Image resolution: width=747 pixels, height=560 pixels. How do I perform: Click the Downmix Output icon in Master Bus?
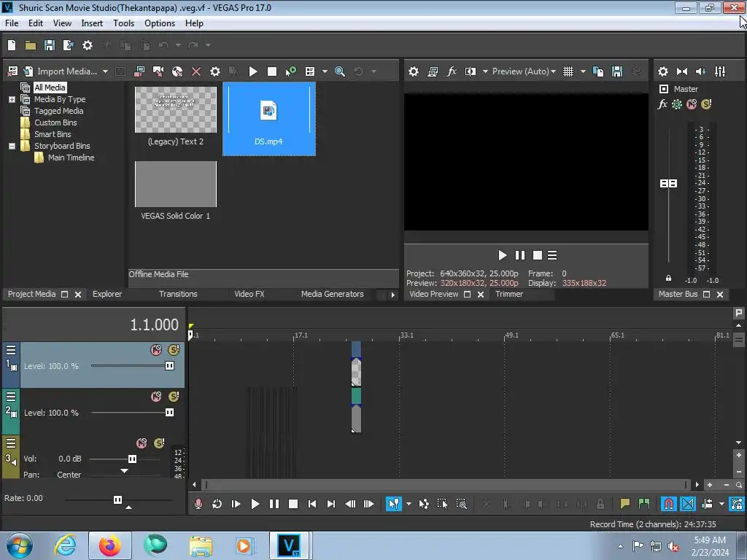682,71
